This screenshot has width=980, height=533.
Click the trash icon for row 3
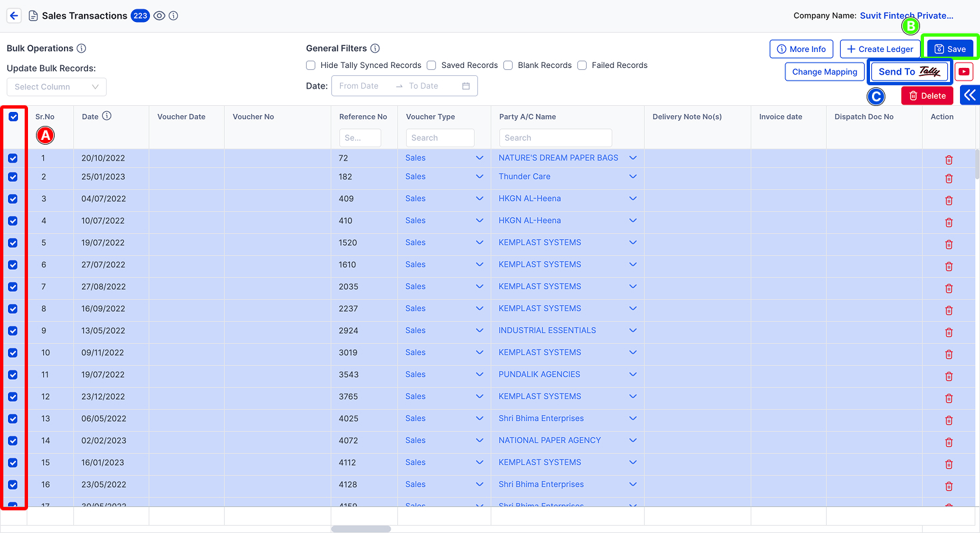[x=949, y=201]
